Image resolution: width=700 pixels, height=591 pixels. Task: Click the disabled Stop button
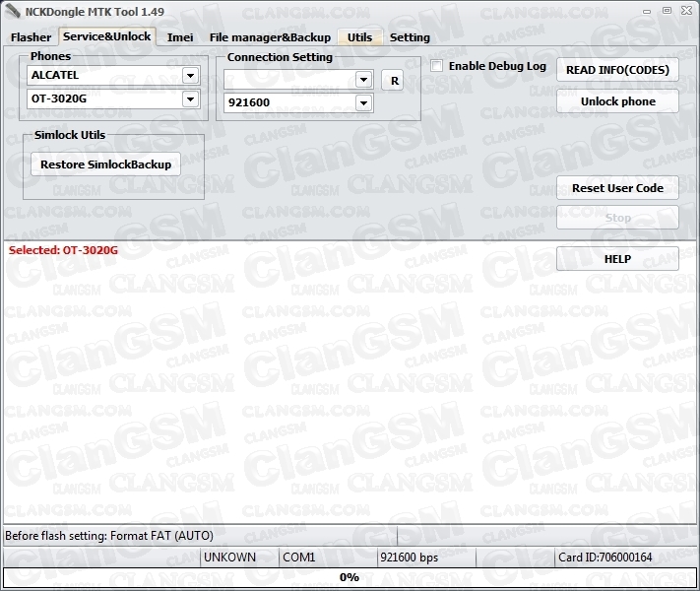[617, 218]
